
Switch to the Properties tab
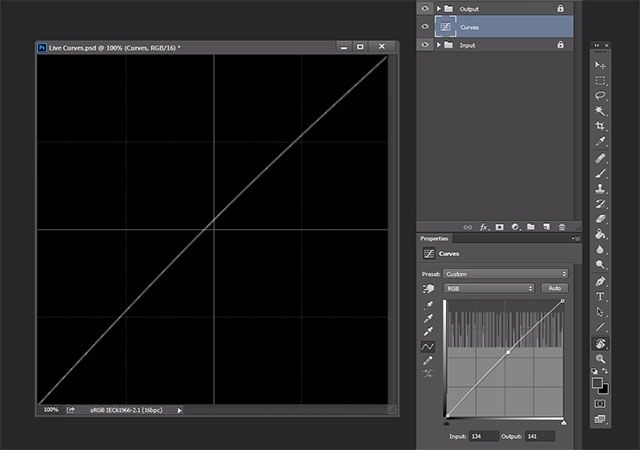[434, 238]
